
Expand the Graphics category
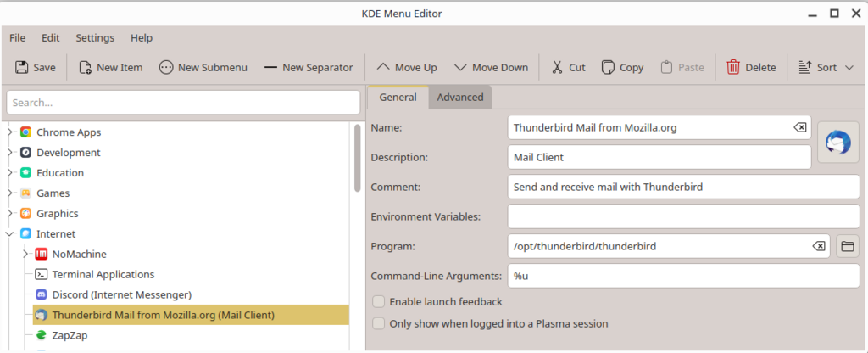[x=9, y=213]
